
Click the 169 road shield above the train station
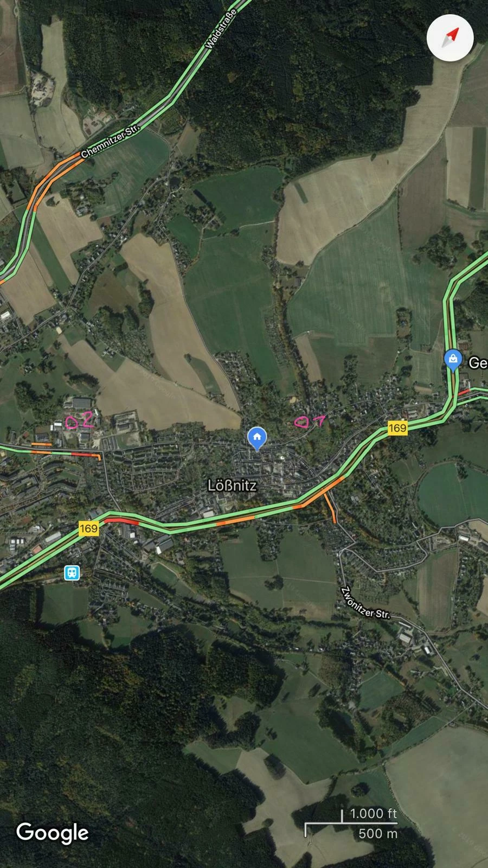88,528
